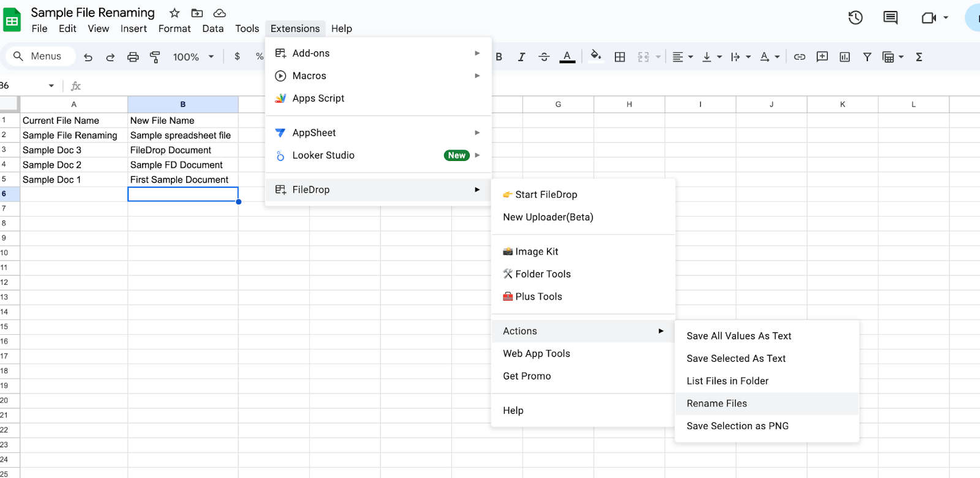Format as currency with dollar icon
980x478 pixels.
237,56
